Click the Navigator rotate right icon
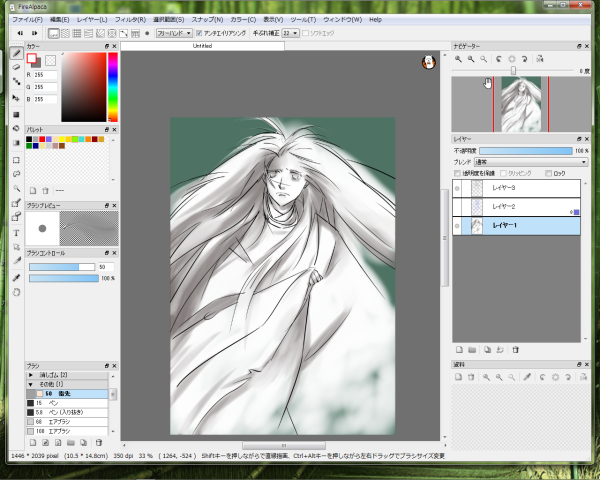Image resolution: width=600 pixels, height=480 pixels. pos(525,59)
